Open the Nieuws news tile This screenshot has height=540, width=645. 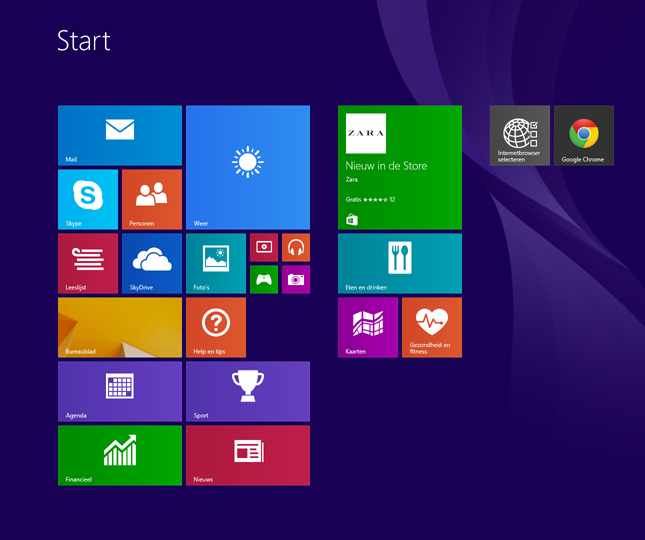tap(248, 455)
